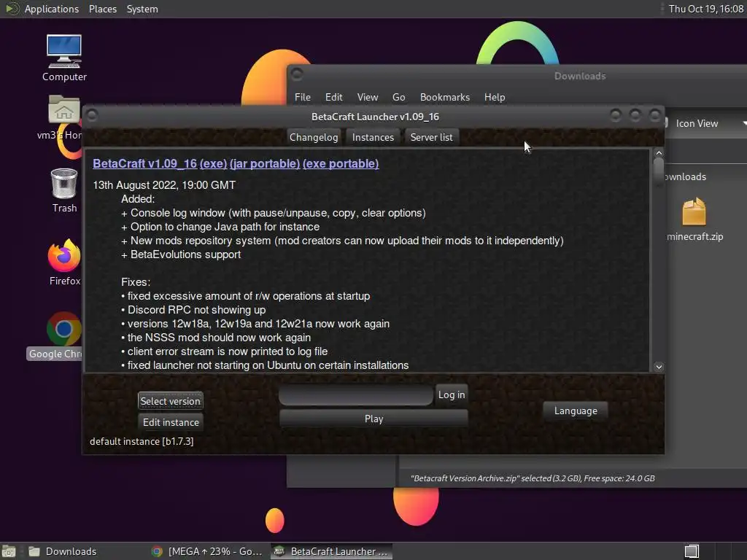Screen dimensions: 747x560
Task: Click the Log in button
Action: click(x=452, y=394)
